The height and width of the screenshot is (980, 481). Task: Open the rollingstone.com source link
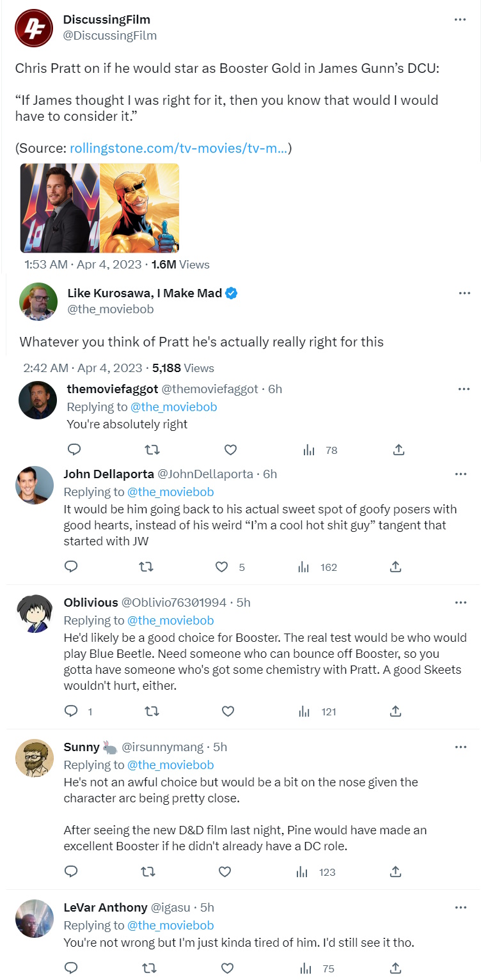(x=178, y=148)
